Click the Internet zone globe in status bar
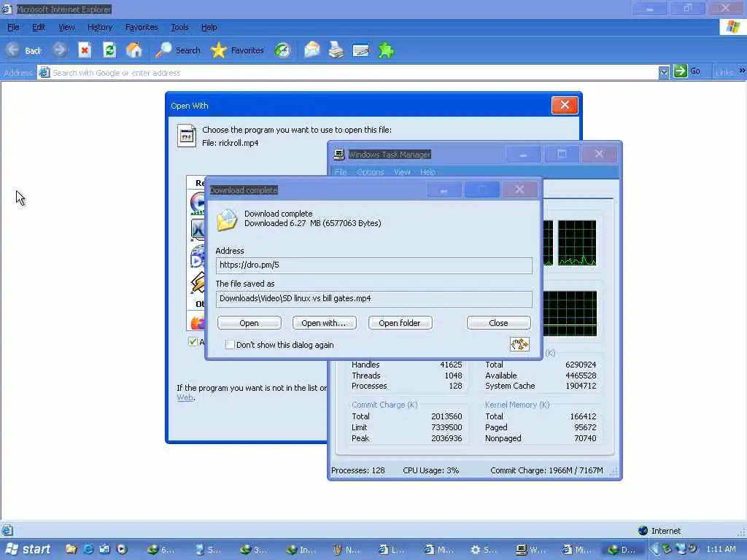This screenshot has height=560, width=747. (x=643, y=531)
